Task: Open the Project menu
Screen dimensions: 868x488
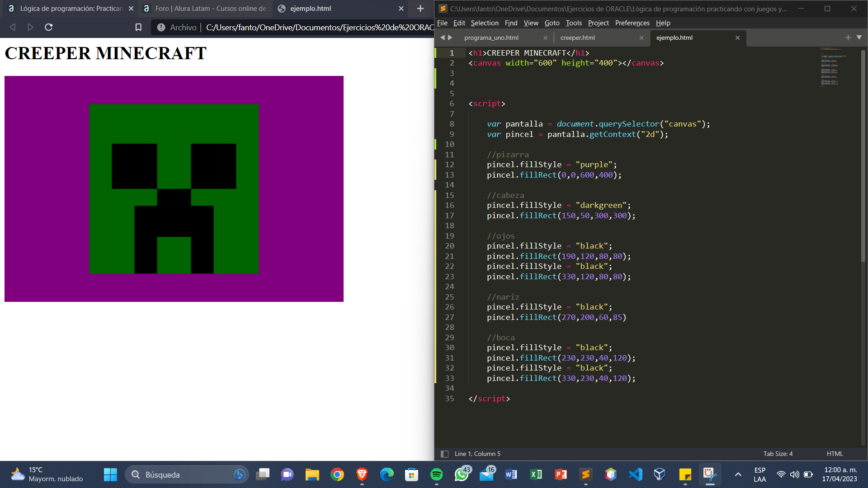Action: [x=598, y=23]
